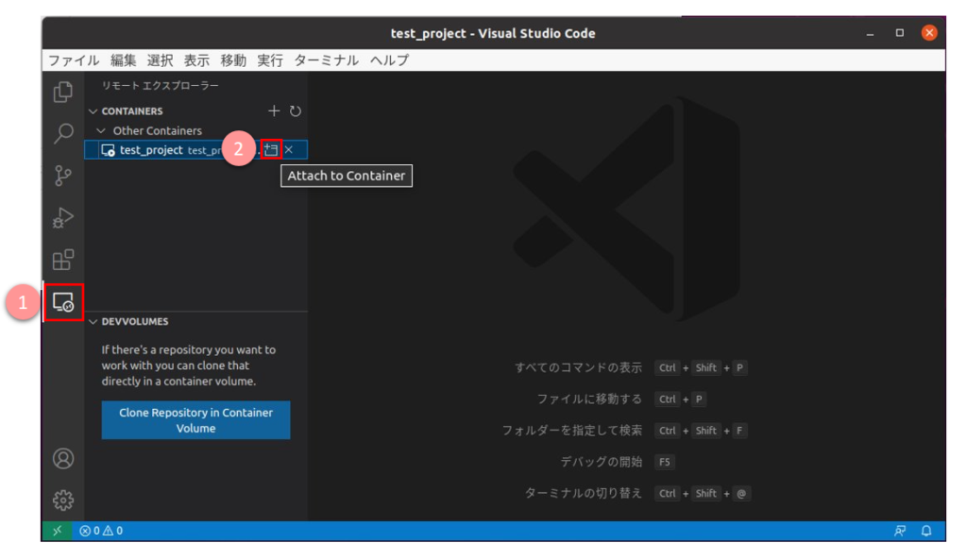Collapse the CONTAINERS section

pyautogui.click(x=93, y=110)
